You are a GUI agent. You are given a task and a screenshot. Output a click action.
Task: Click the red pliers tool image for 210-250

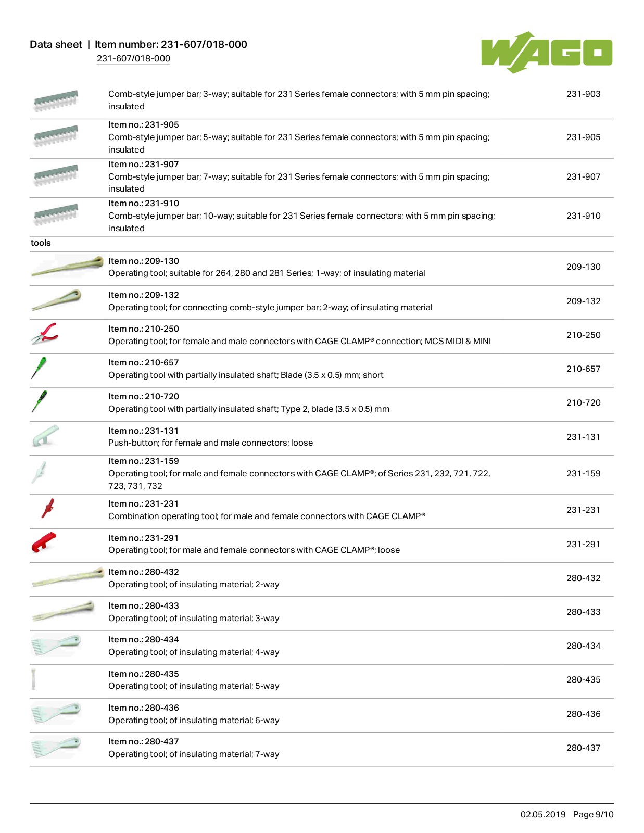(x=44, y=334)
